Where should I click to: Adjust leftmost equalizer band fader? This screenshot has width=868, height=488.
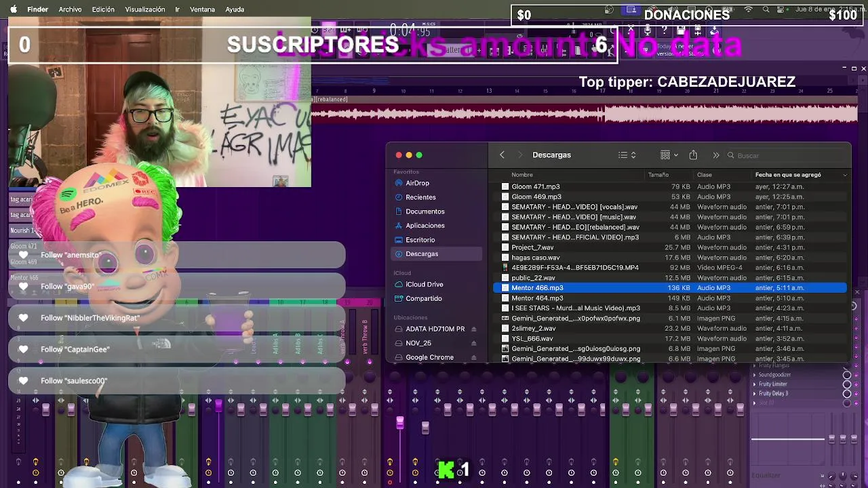(x=833, y=439)
